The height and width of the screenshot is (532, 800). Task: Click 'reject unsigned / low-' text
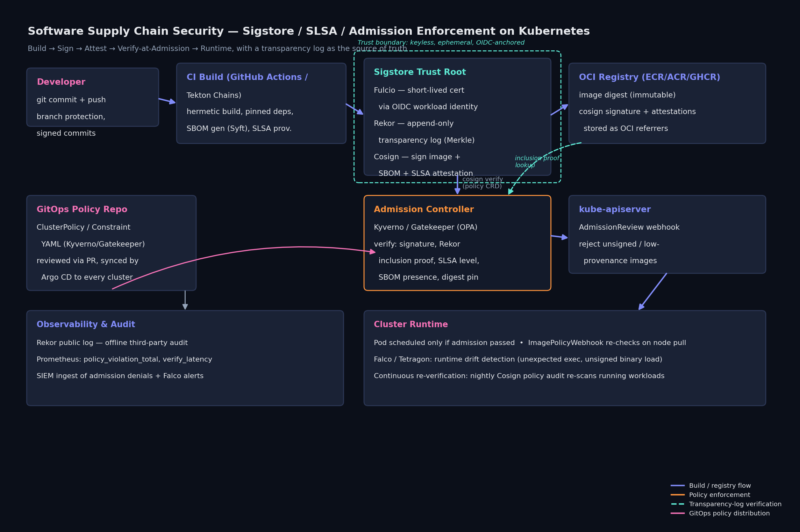(x=619, y=244)
